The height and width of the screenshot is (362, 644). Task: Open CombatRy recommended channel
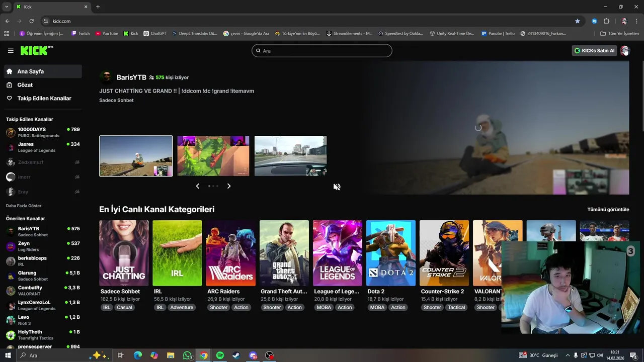tap(43, 291)
